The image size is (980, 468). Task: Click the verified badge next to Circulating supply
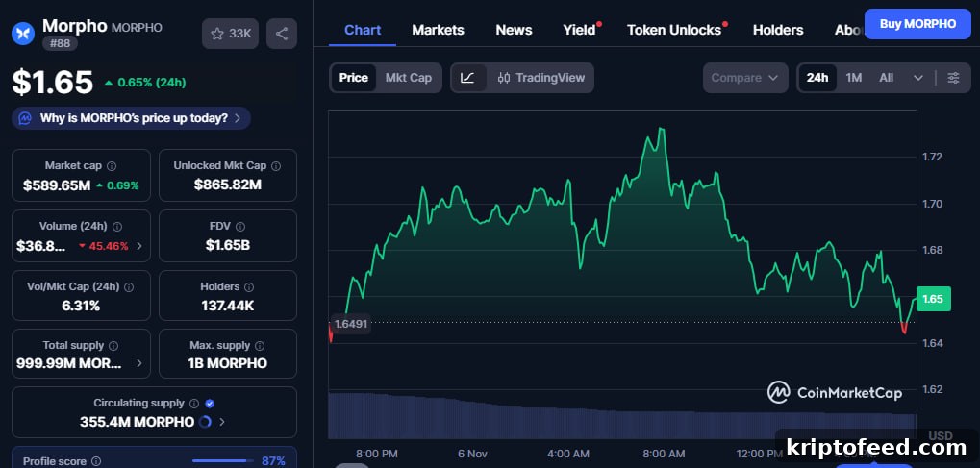[210, 404]
